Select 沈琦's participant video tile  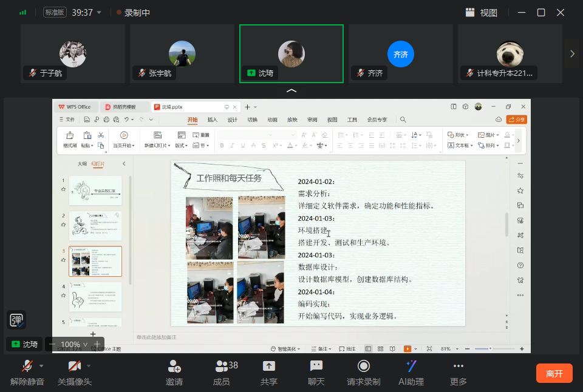[291, 53]
